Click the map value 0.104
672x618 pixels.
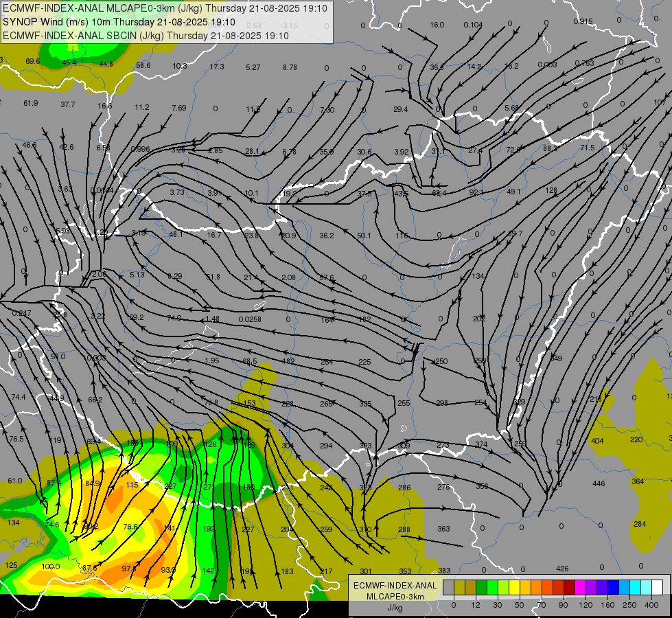[x=473, y=25]
